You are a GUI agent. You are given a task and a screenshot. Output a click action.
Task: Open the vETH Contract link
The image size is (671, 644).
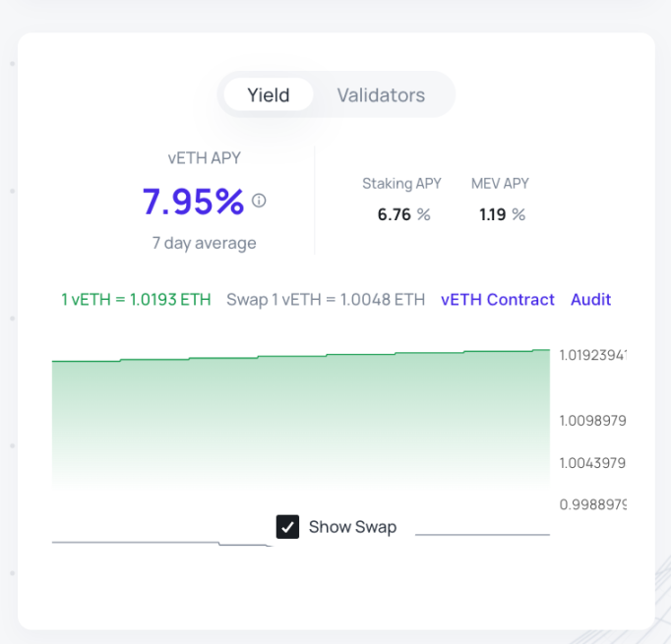click(497, 300)
